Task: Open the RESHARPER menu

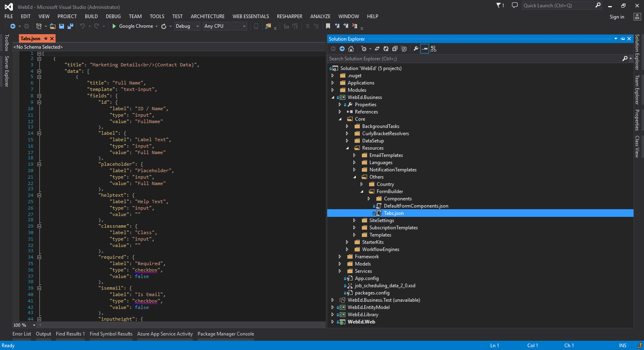Action: (289, 16)
